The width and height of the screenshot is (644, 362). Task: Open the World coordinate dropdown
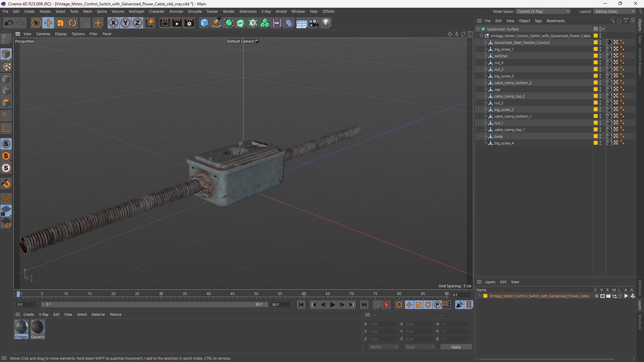384,347
